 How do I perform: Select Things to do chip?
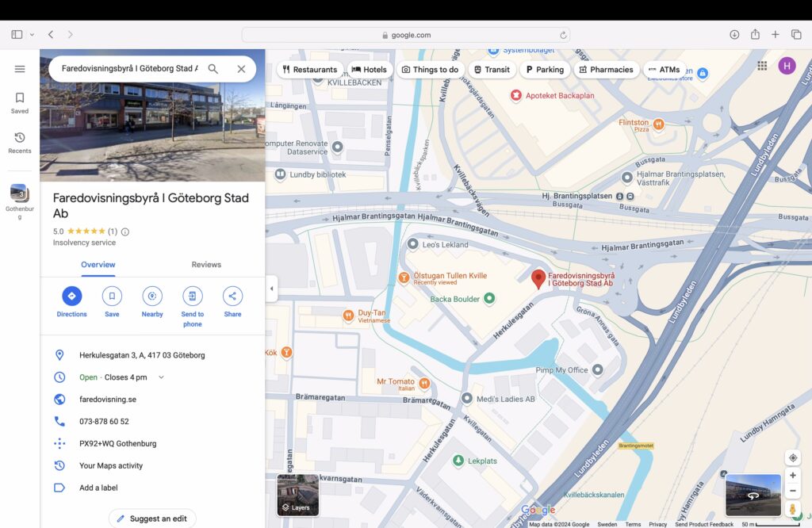[x=431, y=69]
